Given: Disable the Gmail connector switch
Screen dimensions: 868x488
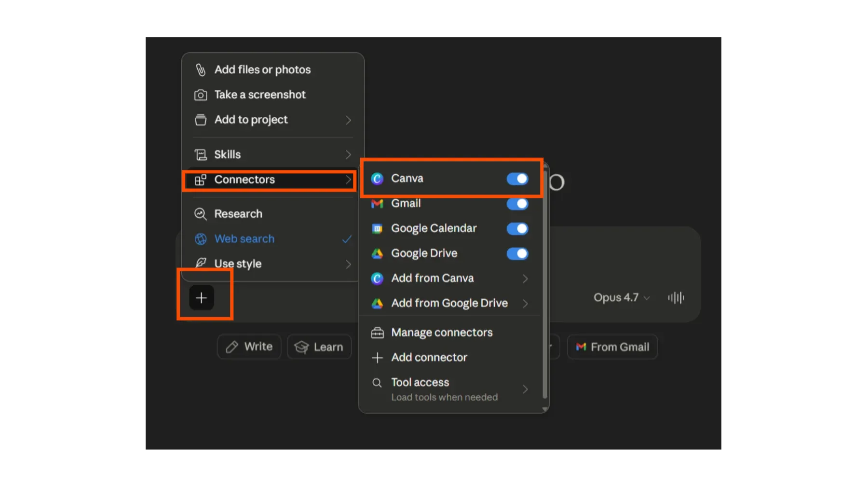Looking at the screenshot, I should pyautogui.click(x=517, y=204).
